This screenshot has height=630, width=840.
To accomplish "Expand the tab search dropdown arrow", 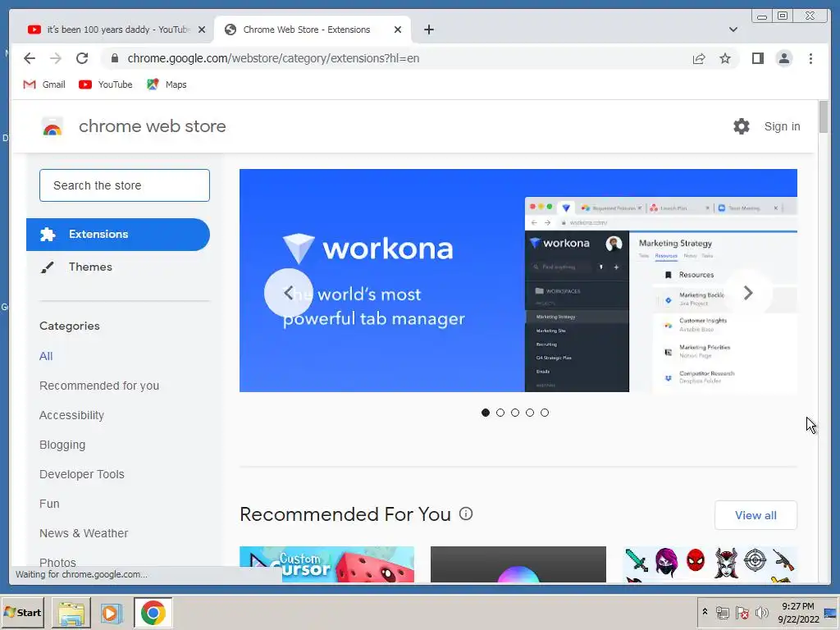I will coord(733,30).
